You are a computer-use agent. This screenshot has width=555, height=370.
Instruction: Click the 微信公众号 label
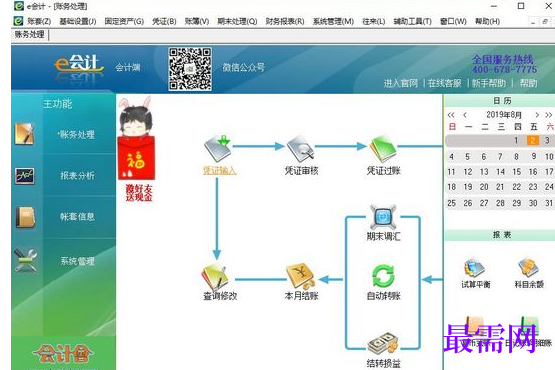pyautogui.click(x=244, y=67)
